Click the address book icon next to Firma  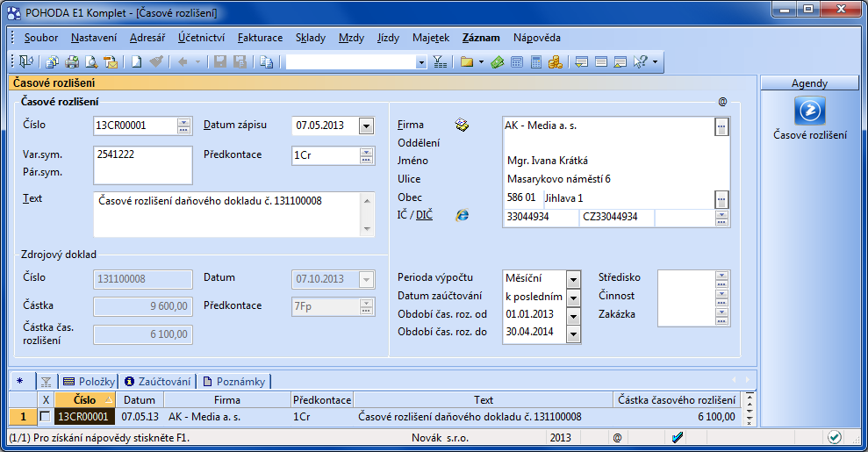pos(462,126)
